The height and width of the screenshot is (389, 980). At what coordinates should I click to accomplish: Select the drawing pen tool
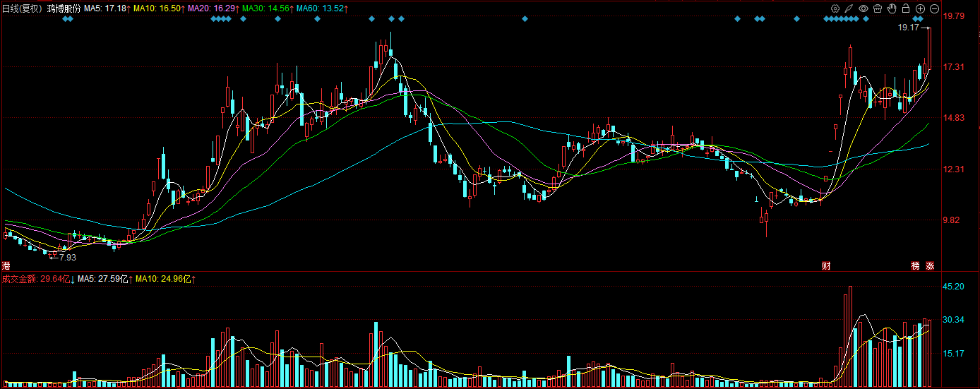click(x=849, y=8)
